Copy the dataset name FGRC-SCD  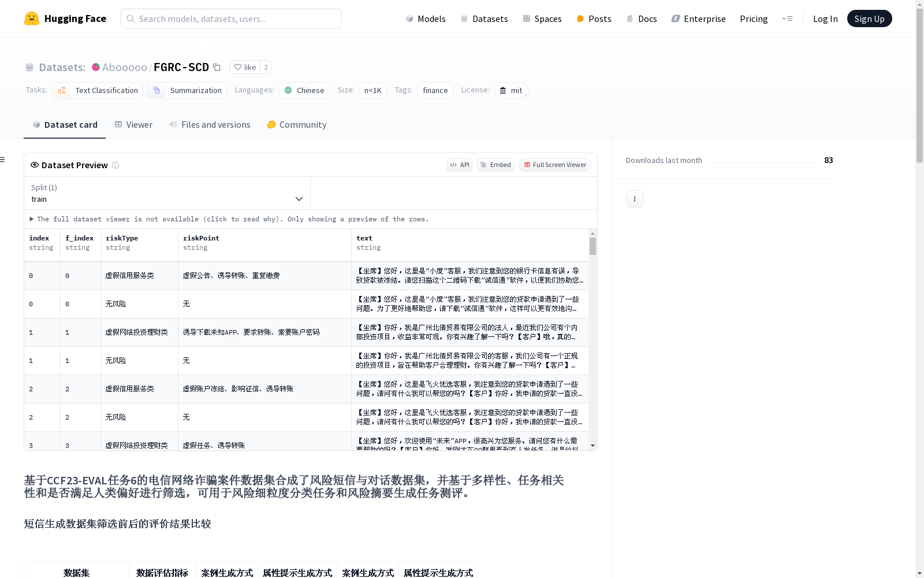[217, 67]
